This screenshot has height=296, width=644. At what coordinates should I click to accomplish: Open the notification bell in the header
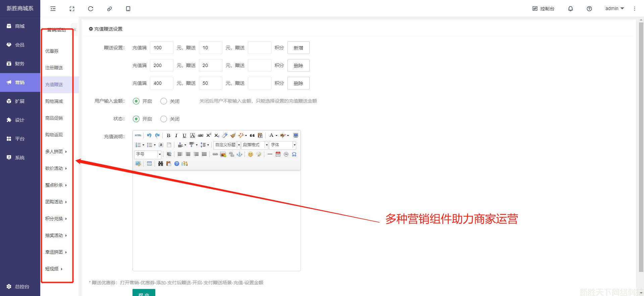570,9
